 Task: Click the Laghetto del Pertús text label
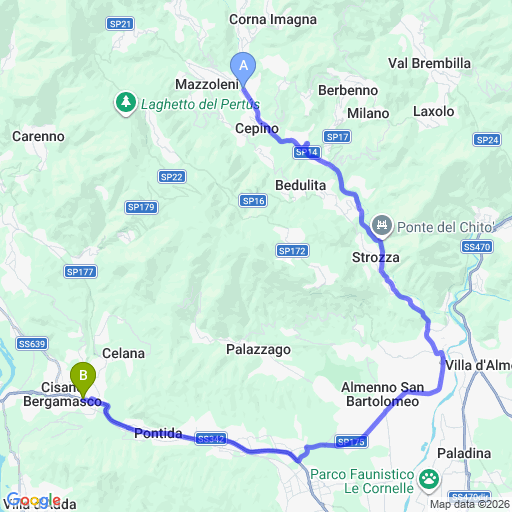pos(200,104)
